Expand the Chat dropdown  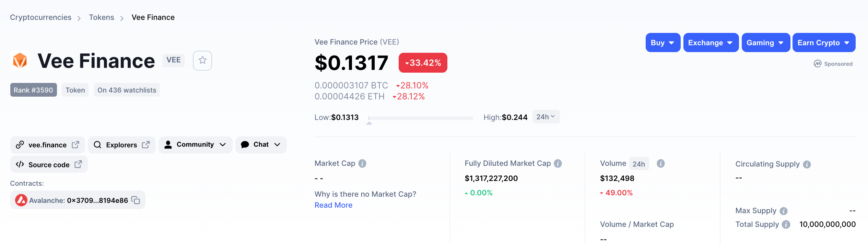(261, 145)
